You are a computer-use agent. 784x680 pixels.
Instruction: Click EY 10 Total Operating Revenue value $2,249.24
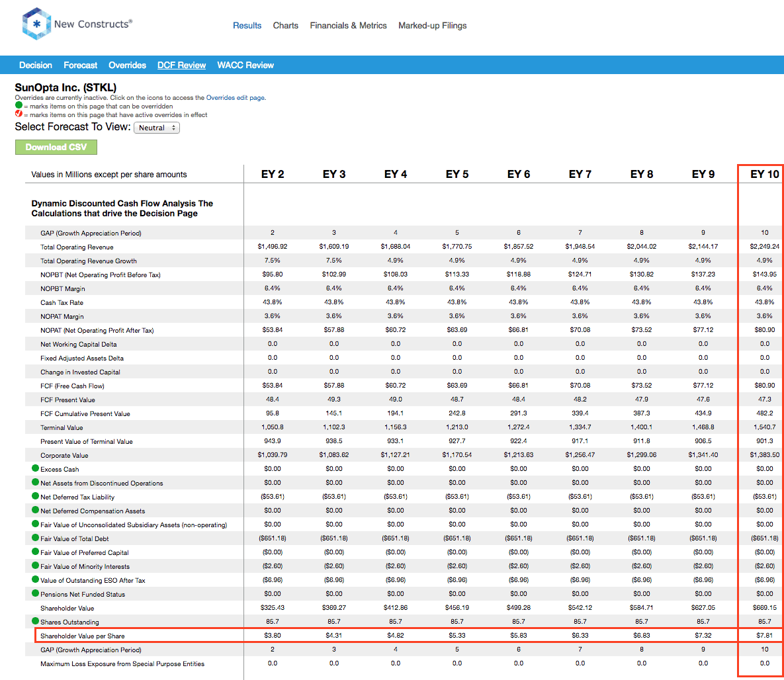(x=765, y=247)
